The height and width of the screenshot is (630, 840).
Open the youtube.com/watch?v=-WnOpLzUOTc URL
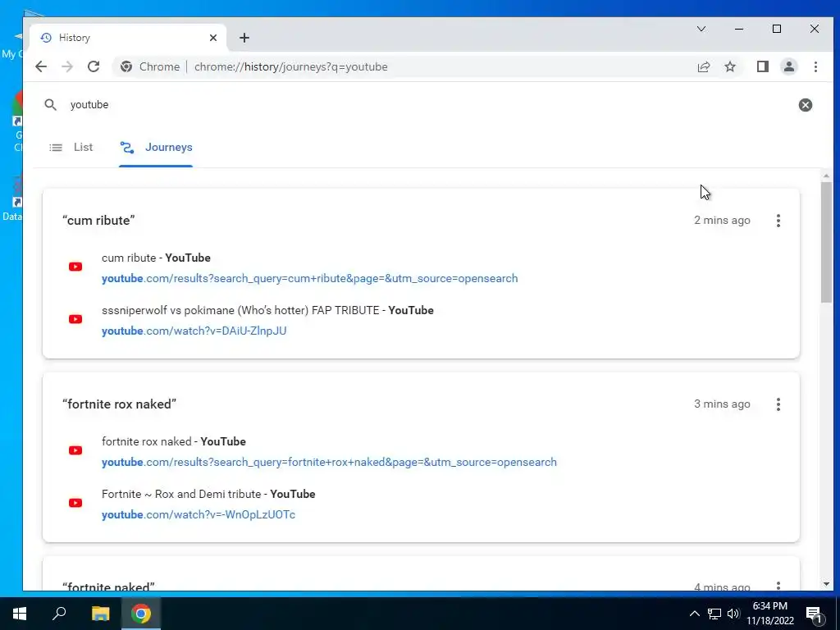[x=199, y=515]
